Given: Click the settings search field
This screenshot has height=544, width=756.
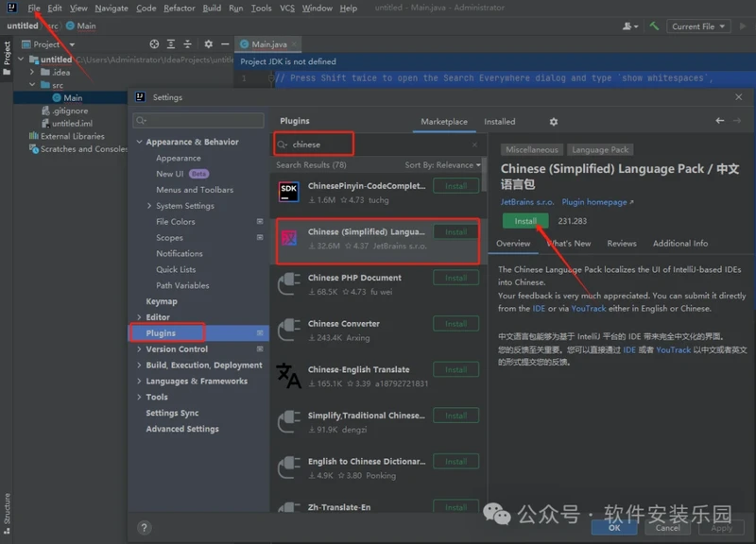Looking at the screenshot, I should coord(198,121).
